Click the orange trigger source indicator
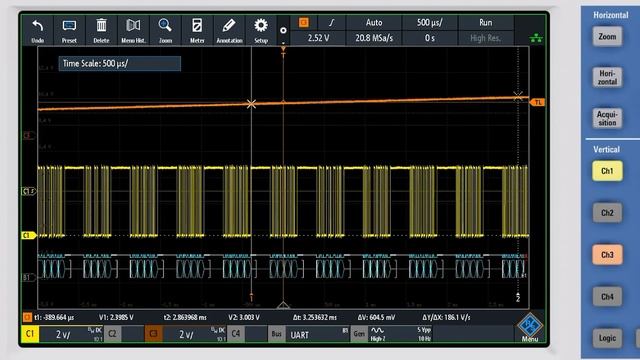Image resolution: width=640 pixels, height=360 pixels. point(304,22)
